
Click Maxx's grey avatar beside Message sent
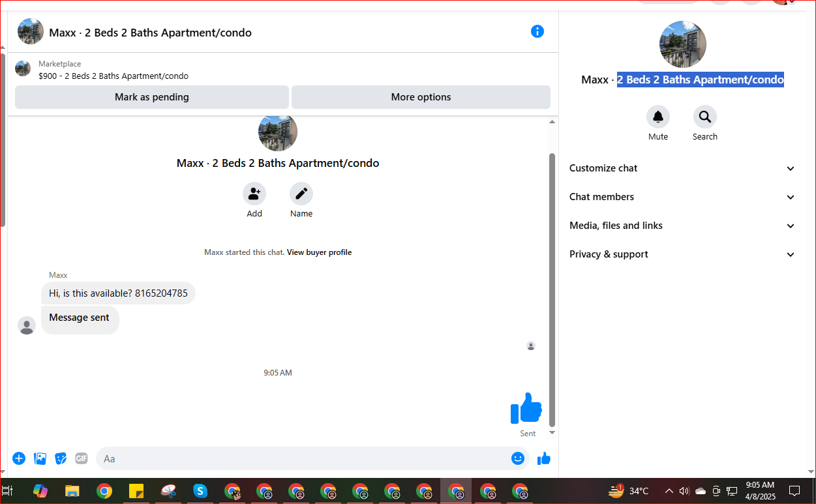[27, 325]
